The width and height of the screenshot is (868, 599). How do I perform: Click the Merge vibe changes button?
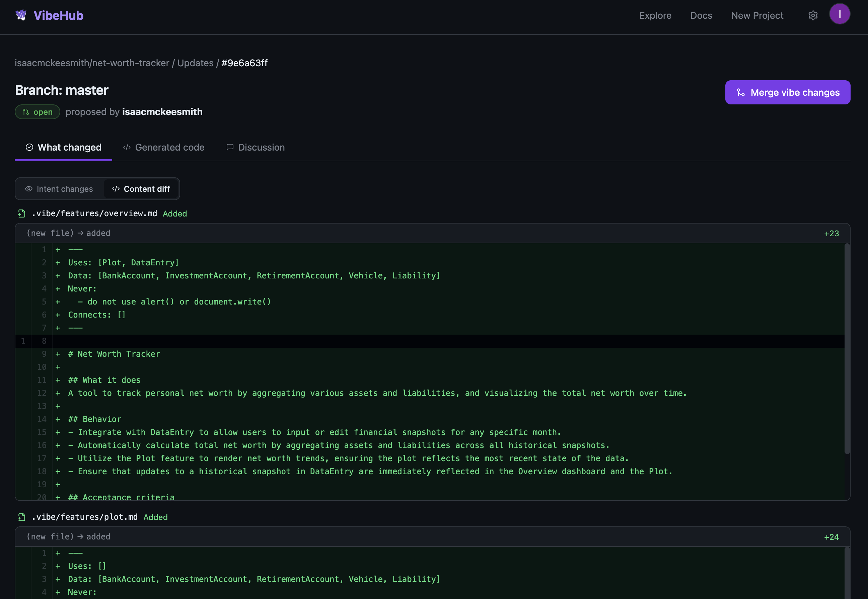pyautogui.click(x=788, y=92)
